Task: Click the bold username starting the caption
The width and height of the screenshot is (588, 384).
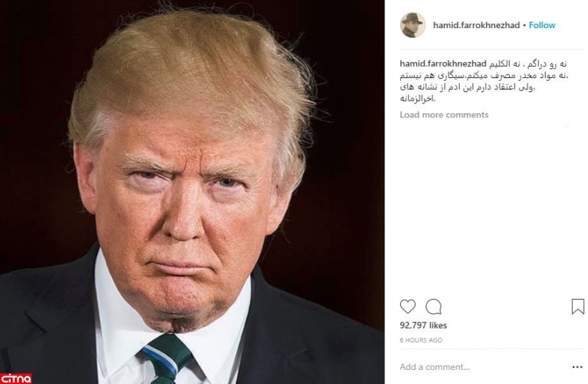Action: 443,64
